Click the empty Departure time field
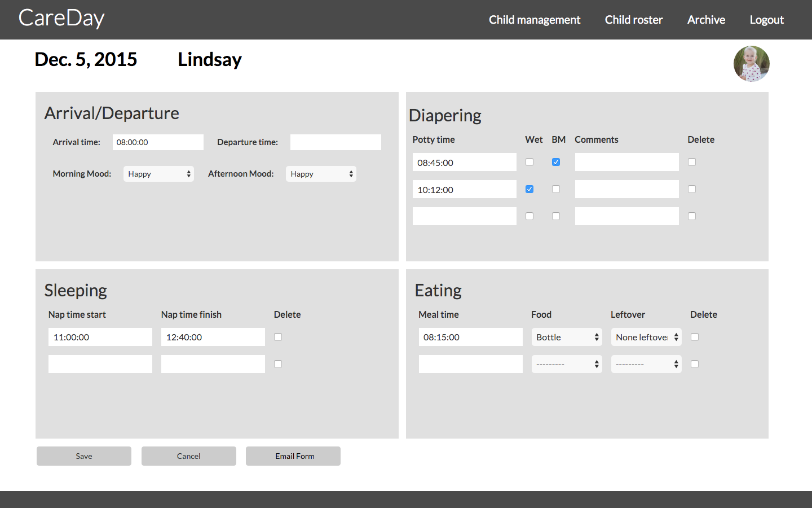The image size is (812, 508). click(x=336, y=142)
